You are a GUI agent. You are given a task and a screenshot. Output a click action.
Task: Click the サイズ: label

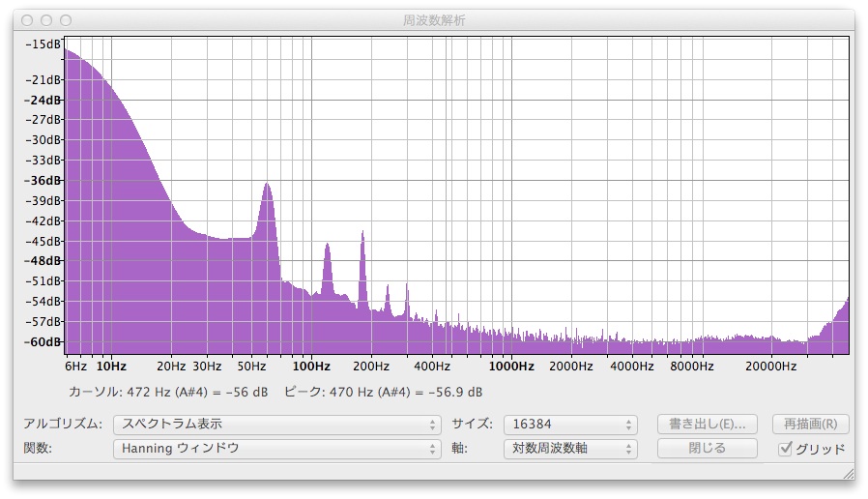473,425
